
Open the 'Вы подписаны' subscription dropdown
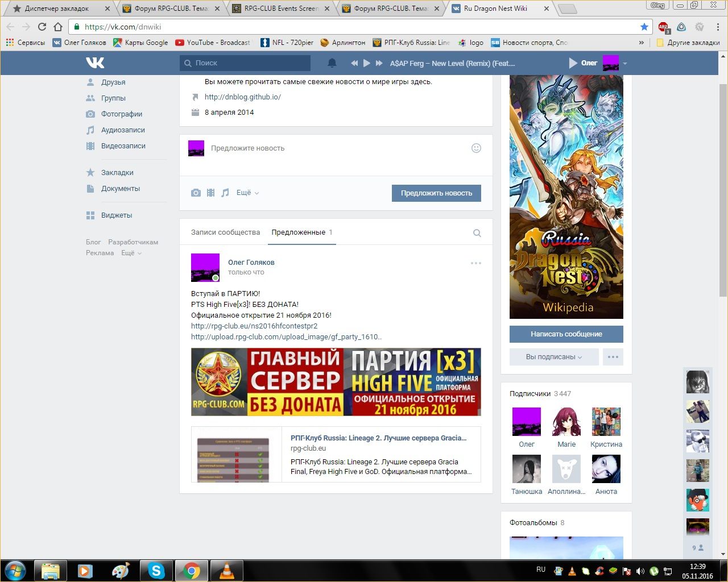pos(553,357)
